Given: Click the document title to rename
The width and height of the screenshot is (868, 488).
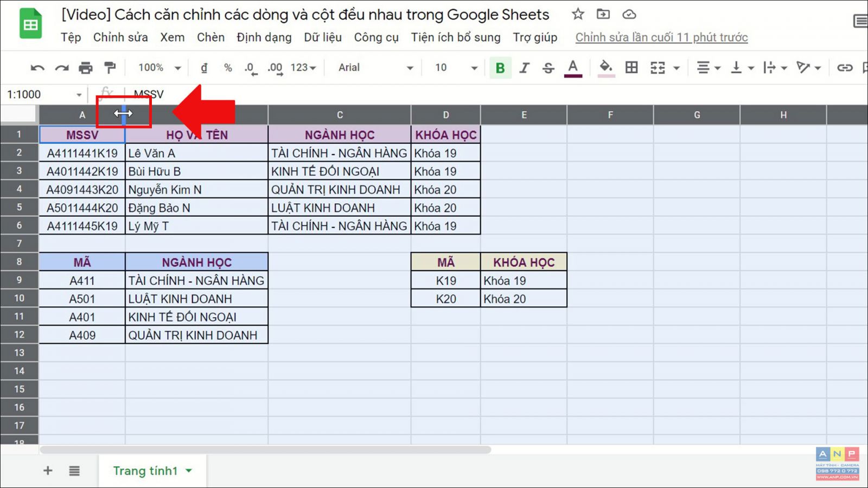Looking at the screenshot, I should (x=305, y=15).
